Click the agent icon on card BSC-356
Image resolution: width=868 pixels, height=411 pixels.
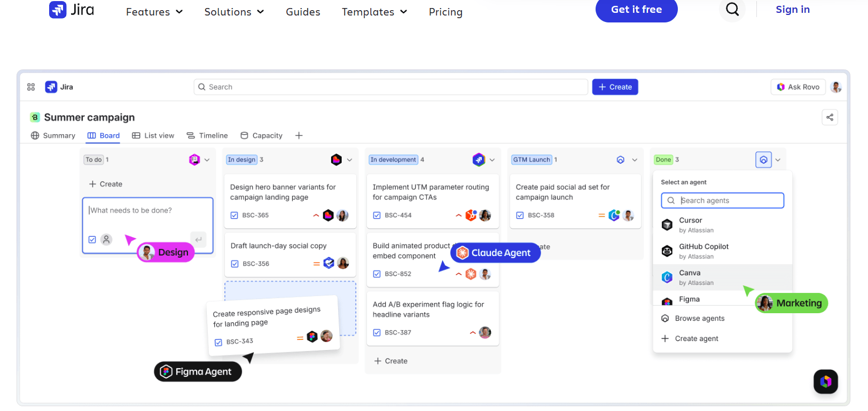(x=329, y=263)
